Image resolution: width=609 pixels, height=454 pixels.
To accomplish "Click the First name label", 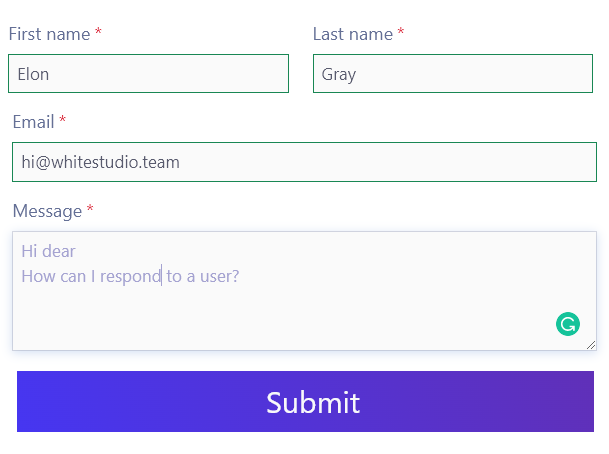I will coord(49,34).
